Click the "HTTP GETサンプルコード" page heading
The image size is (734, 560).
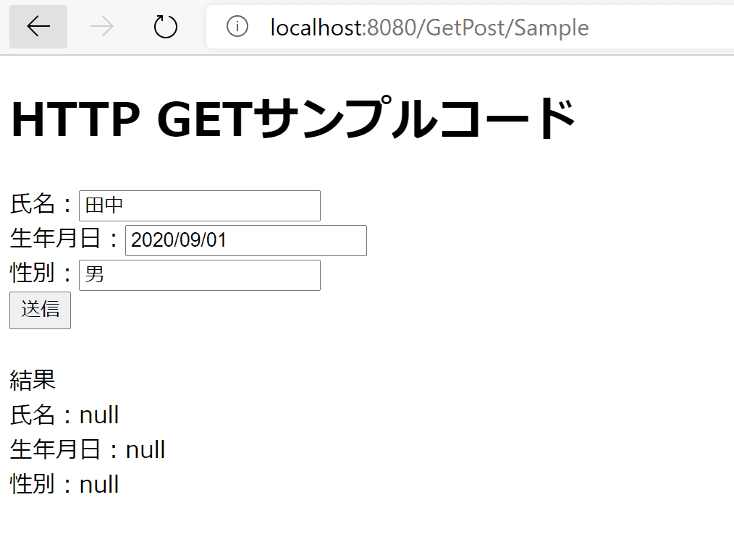click(x=293, y=119)
